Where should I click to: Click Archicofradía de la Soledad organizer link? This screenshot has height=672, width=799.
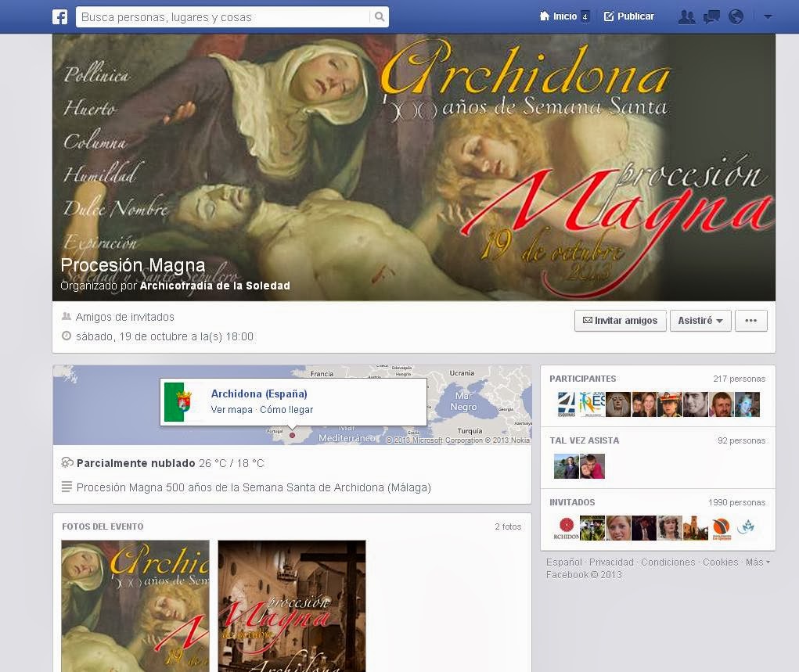pyautogui.click(x=214, y=286)
